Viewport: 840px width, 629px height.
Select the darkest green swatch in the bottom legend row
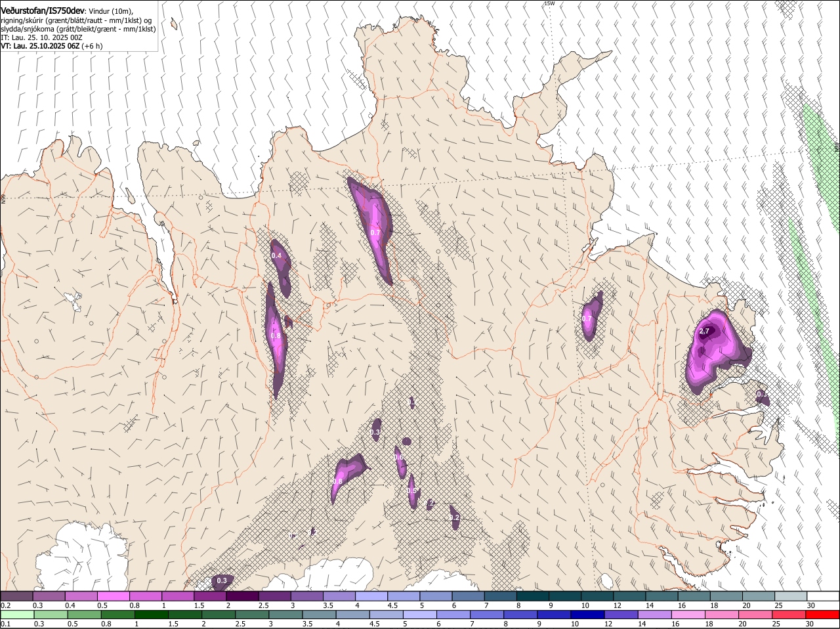point(151,615)
